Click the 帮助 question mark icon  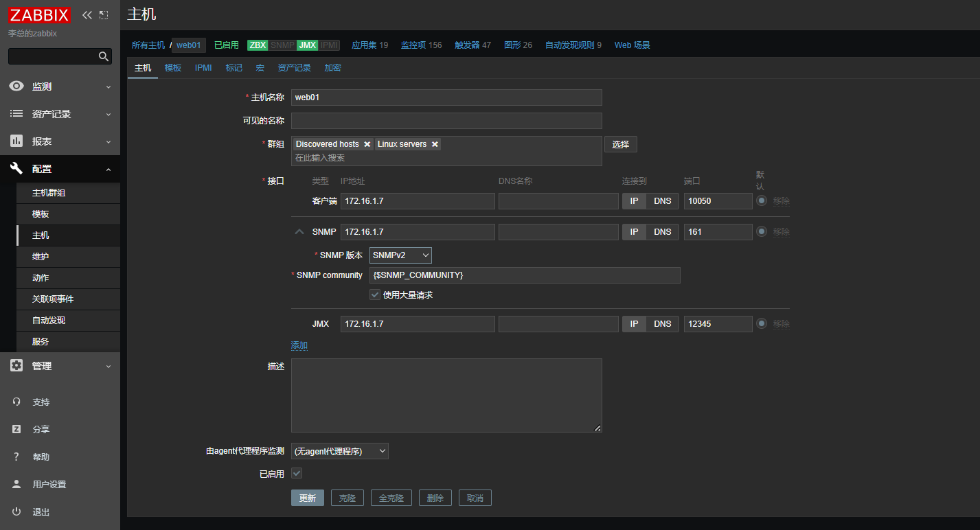click(16, 457)
